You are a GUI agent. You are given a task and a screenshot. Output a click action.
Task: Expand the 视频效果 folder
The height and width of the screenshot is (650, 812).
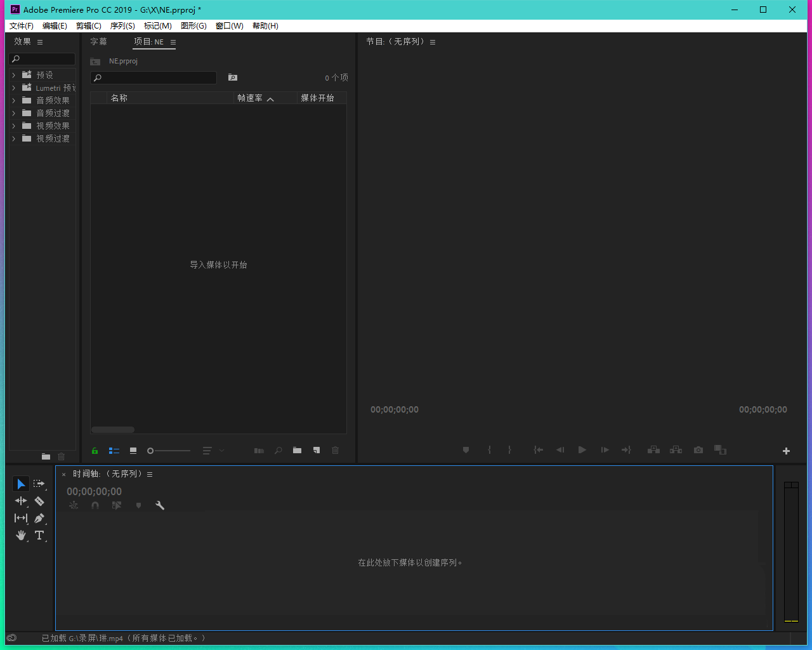pyautogui.click(x=14, y=126)
